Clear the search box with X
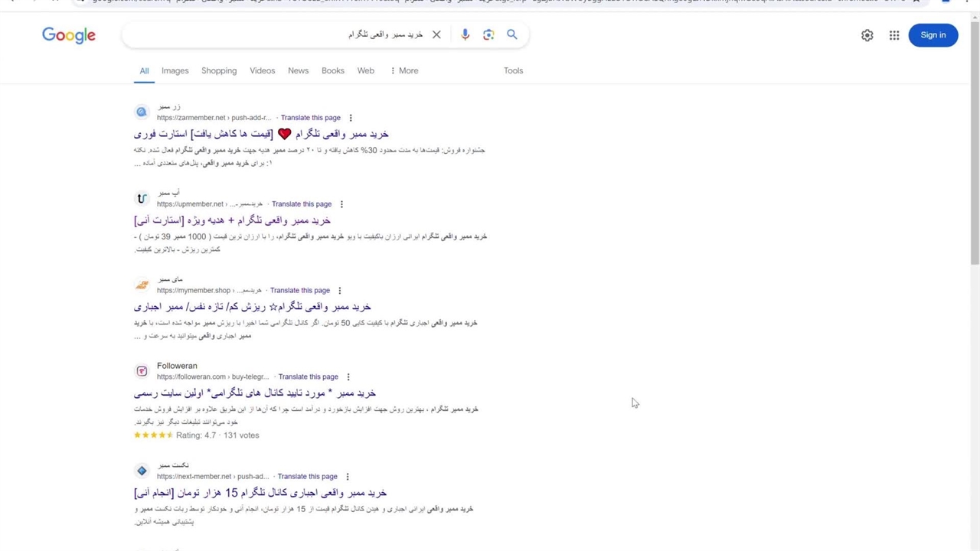The width and height of the screenshot is (980, 551). [x=436, y=34]
